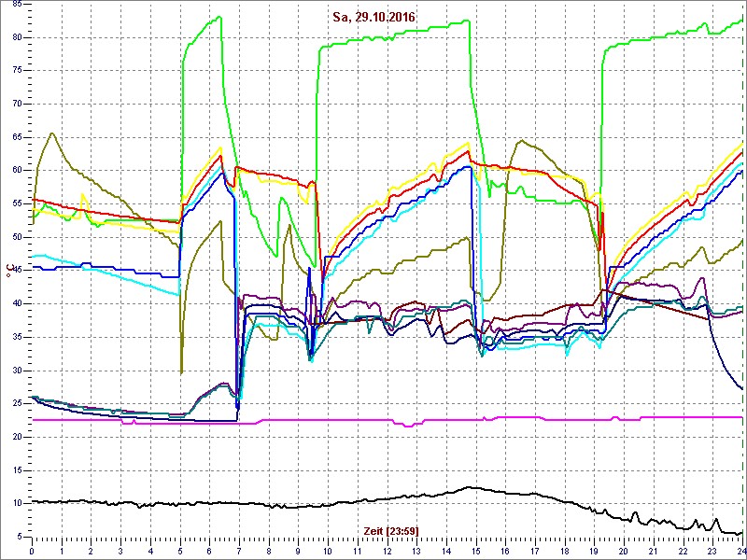
Task: Select hour 12 on the time axis
Action: [386, 551]
